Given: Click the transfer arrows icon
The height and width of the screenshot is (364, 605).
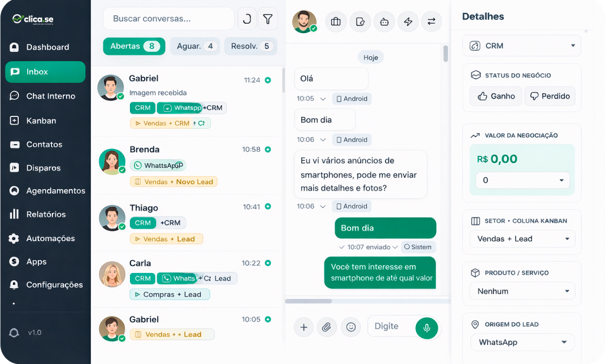Looking at the screenshot, I should [431, 22].
